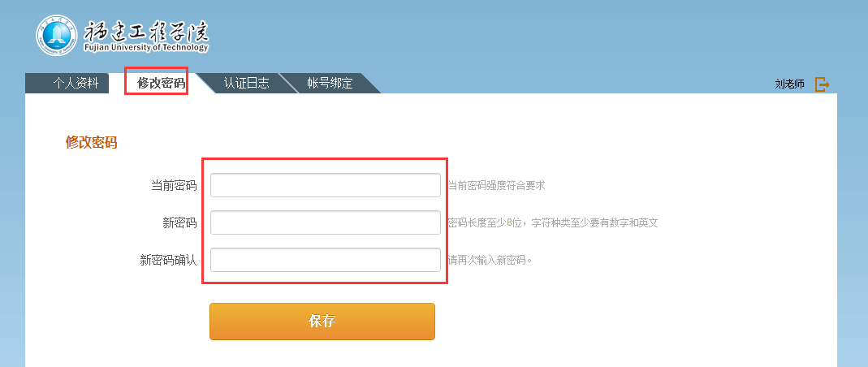
Task: Open the 个人资料 tab
Action: (76, 84)
